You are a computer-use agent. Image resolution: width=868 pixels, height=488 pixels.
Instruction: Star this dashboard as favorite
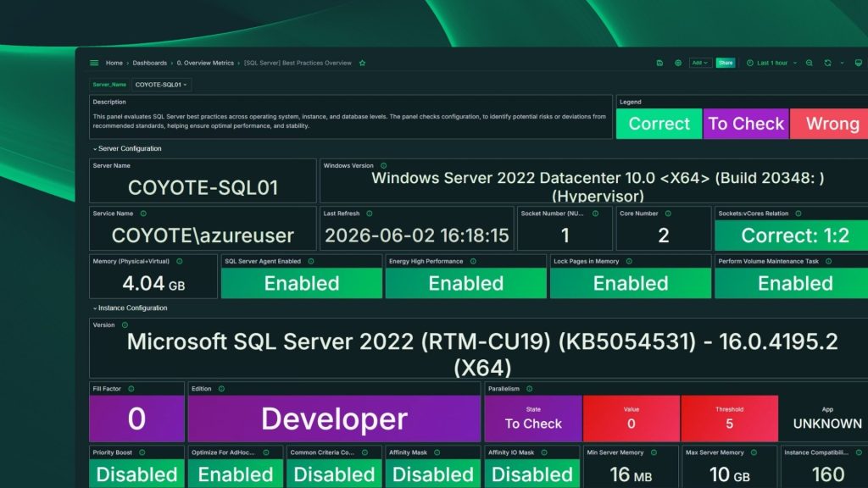coord(363,63)
